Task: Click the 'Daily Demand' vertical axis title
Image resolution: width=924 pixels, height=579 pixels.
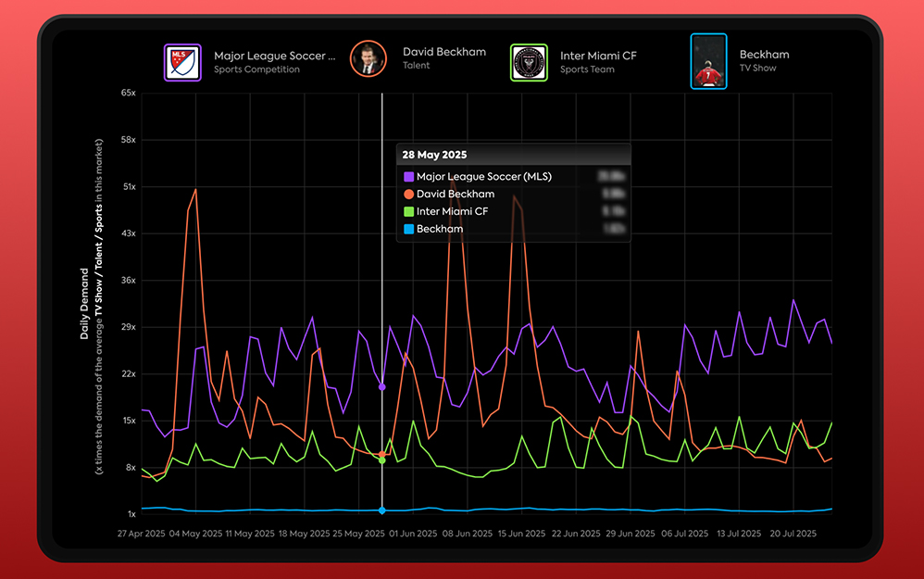Action: coord(84,304)
